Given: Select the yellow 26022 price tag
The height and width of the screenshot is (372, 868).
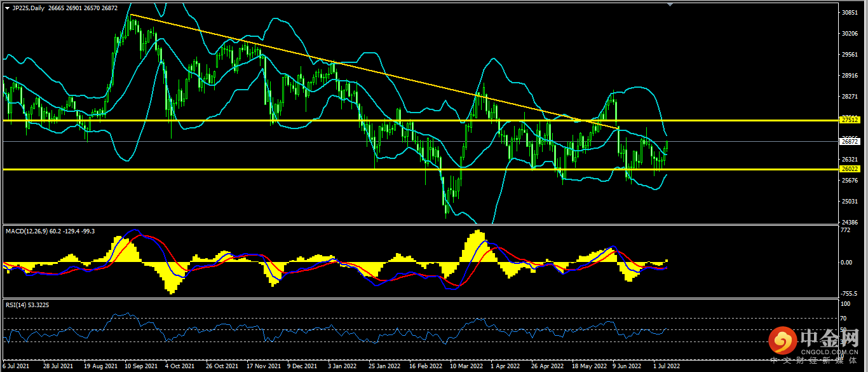Looking at the screenshot, I should point(849,169).
